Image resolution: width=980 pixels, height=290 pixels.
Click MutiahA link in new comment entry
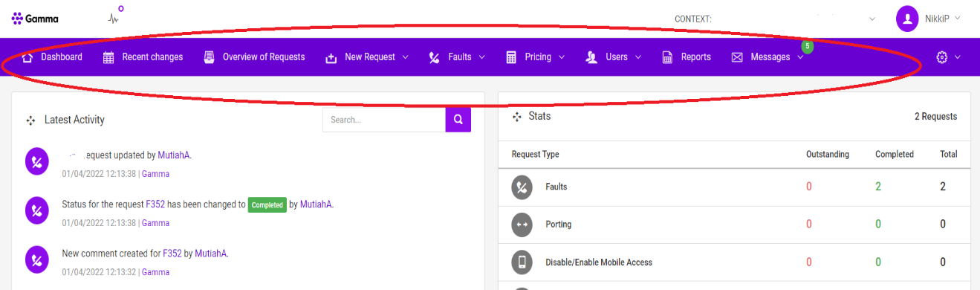[x=211, y=254]
